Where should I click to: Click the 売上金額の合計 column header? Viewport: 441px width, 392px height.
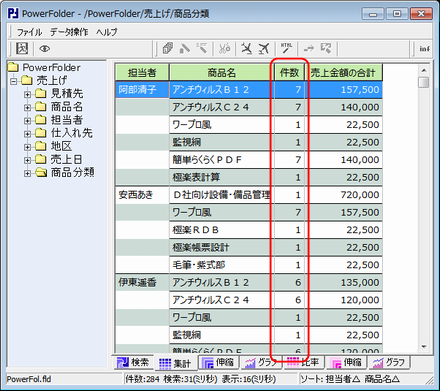[x=344, y=72]
